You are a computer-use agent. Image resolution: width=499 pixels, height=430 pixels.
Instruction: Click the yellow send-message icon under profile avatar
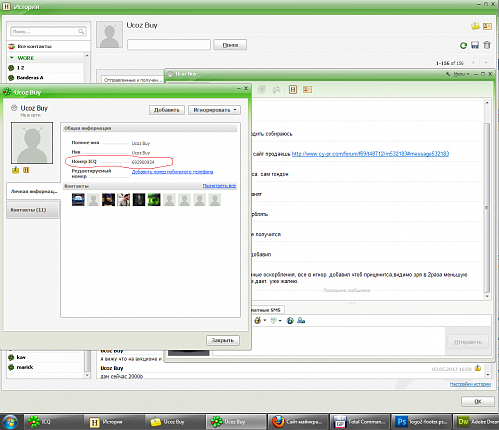pyautogui.click(x=15, y=170)
